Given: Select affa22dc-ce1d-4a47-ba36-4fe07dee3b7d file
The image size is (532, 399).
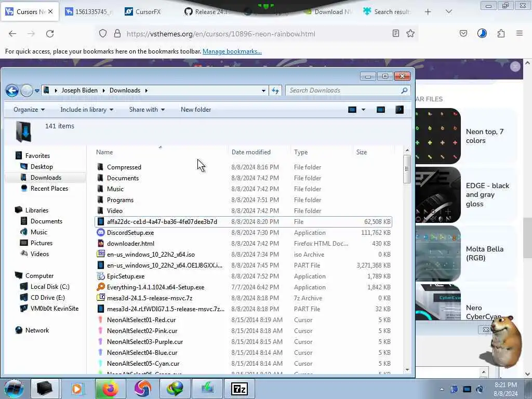Looking at the screenshot, I should (x=243, y=221).
